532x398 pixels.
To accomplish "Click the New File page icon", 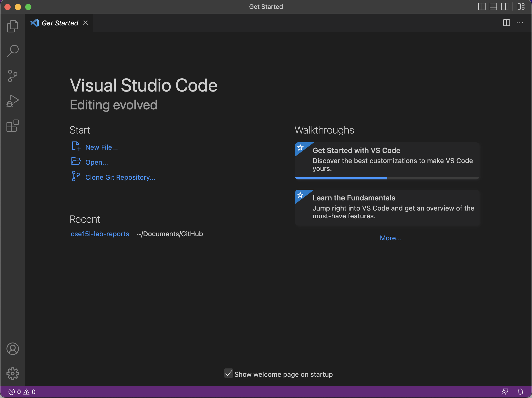I will click(76, 146).
